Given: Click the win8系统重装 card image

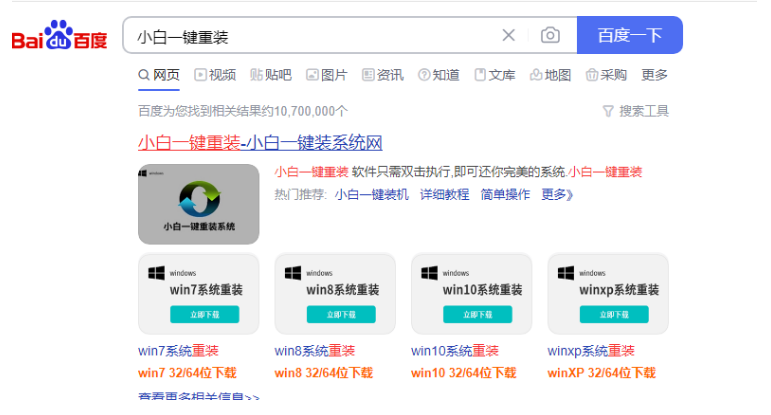Looking at the screenshot, I should [x=335, y=294].
